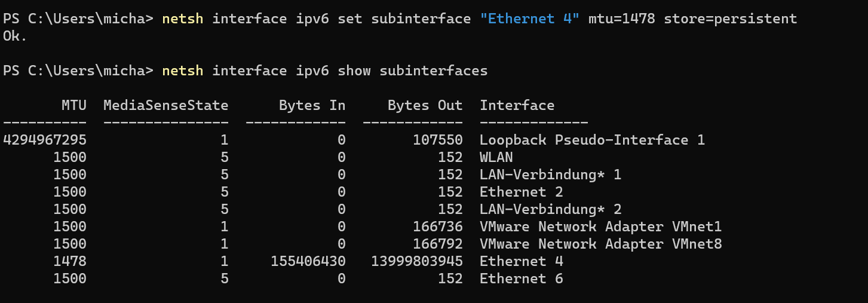Click Loopback Pseudo-Interface 1 in the table

pos(592,140)
